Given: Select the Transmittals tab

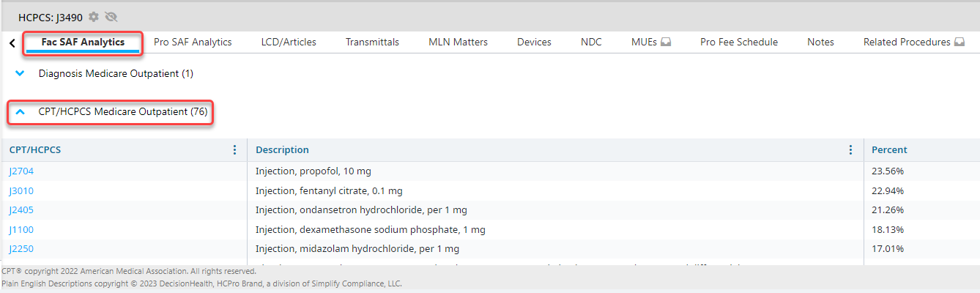Looking at the screenshot, I should point(372,42).
